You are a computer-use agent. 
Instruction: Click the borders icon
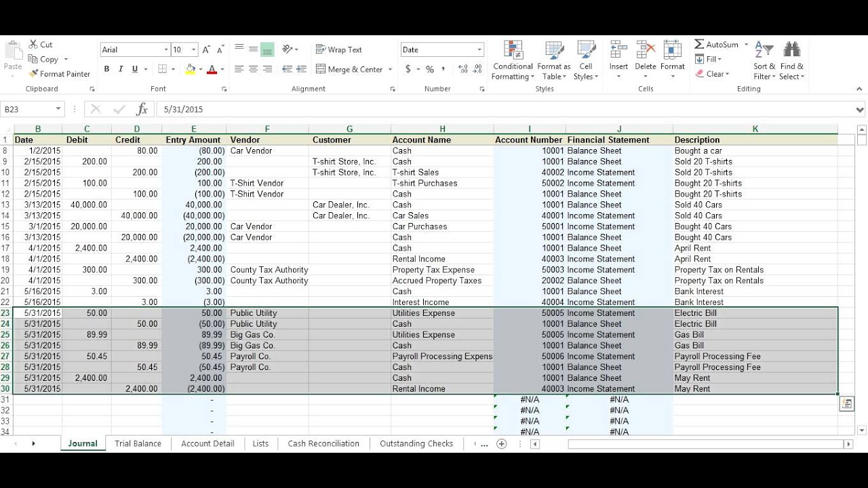162,69
